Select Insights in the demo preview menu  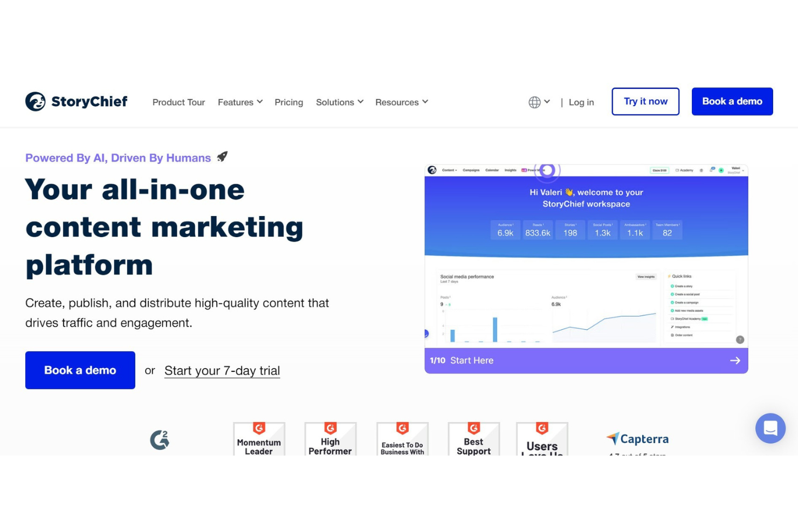510,170
